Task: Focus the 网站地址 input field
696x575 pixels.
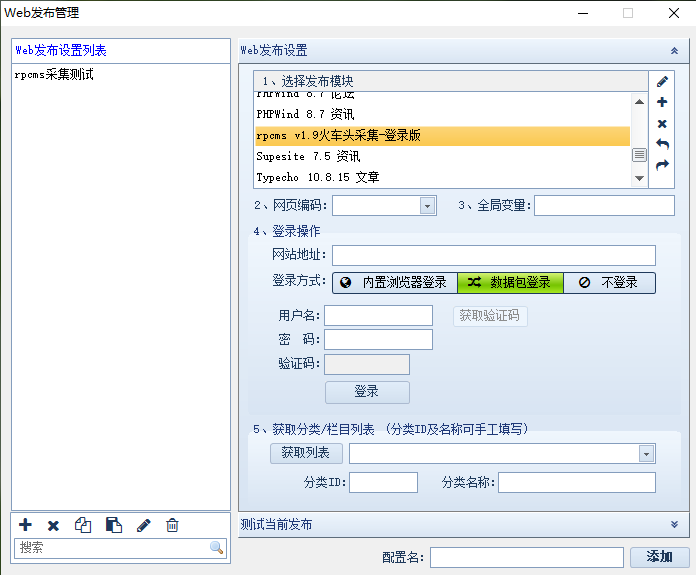Action: pos(494,255)
